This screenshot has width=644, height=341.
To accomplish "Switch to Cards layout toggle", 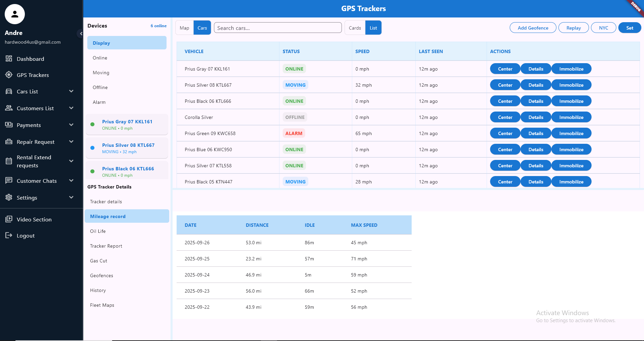I will point(355,28).
